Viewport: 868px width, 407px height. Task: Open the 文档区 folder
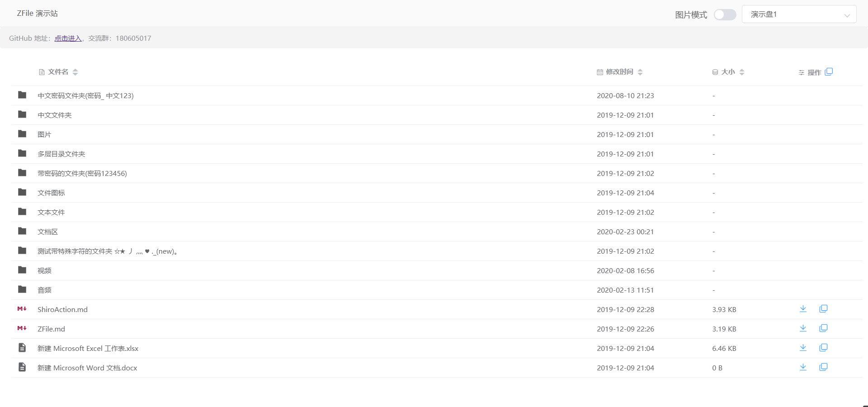pyautogui.click(x=47, y=232)
